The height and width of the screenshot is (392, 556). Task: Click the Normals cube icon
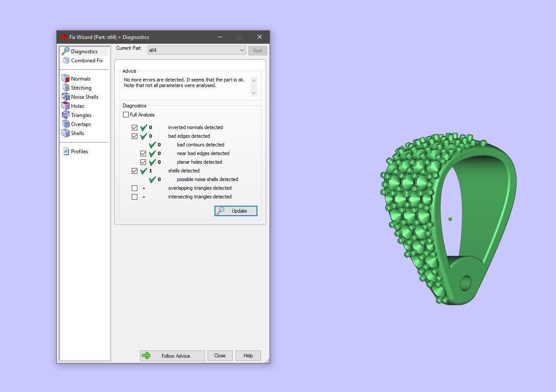65,78
